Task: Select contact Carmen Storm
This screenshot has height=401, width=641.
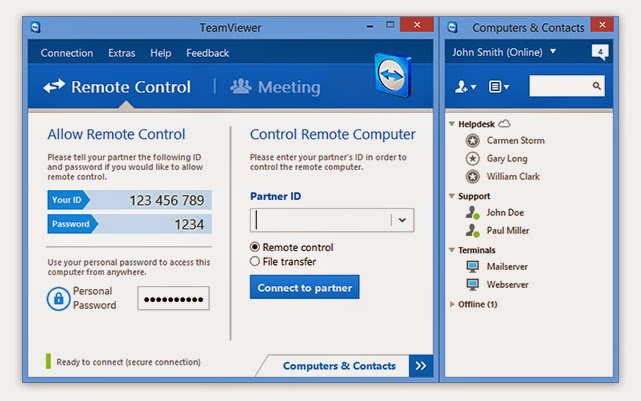Action: coord(515,141)
